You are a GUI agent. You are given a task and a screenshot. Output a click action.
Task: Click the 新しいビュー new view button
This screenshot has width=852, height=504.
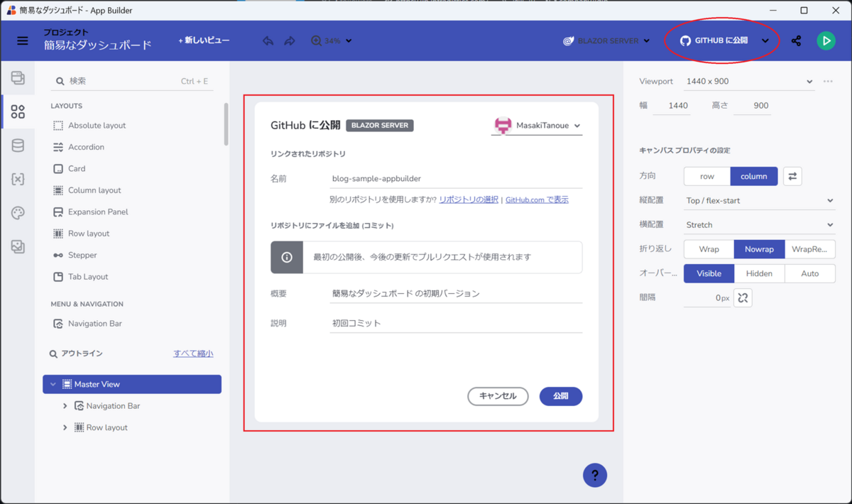point(204,41)
